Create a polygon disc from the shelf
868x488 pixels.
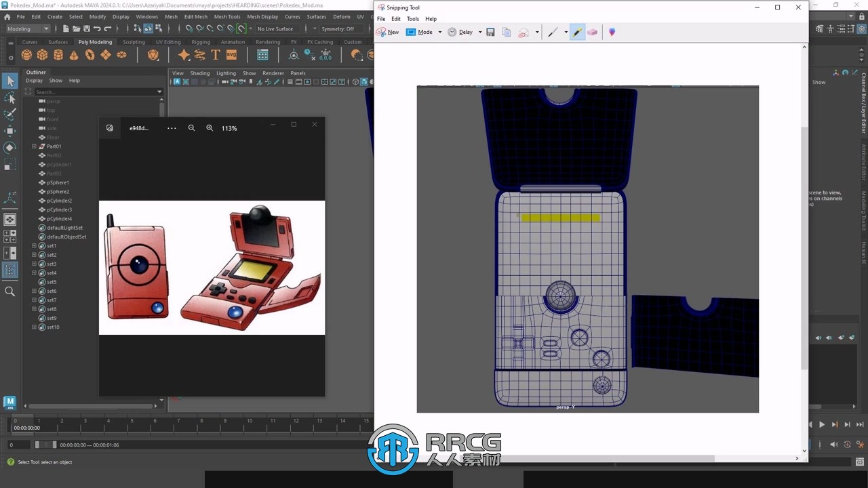[x=121, y=55]
